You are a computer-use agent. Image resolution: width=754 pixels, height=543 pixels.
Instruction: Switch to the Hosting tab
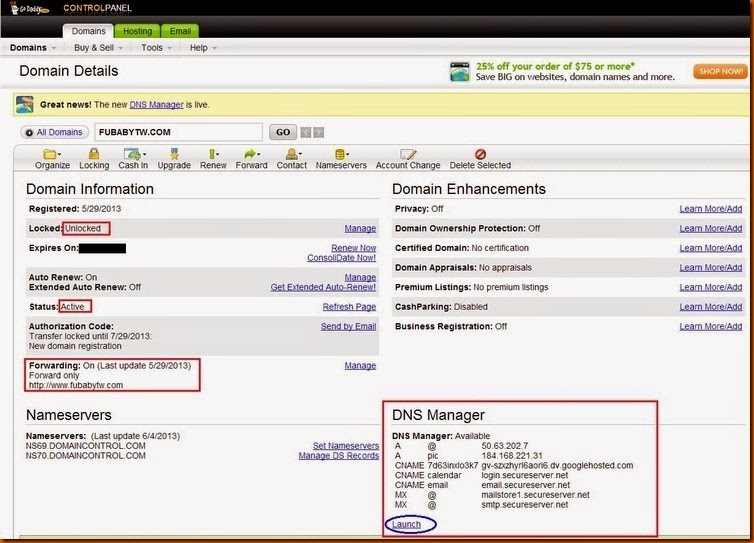point(138,31)
